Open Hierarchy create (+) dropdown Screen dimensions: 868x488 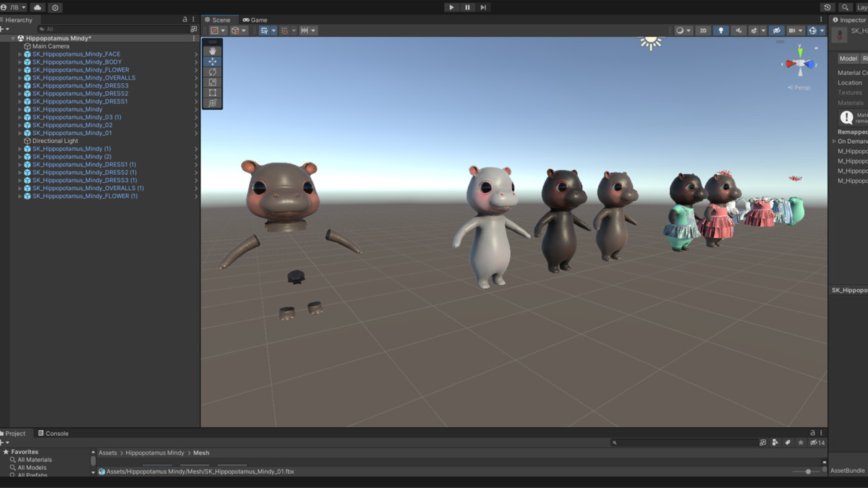(x=4, y=29)
